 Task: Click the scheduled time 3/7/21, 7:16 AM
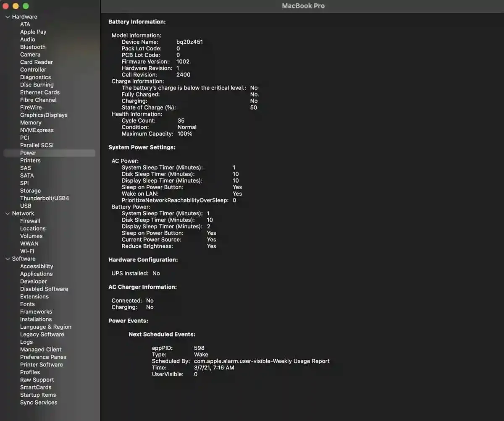click(214, 367)
